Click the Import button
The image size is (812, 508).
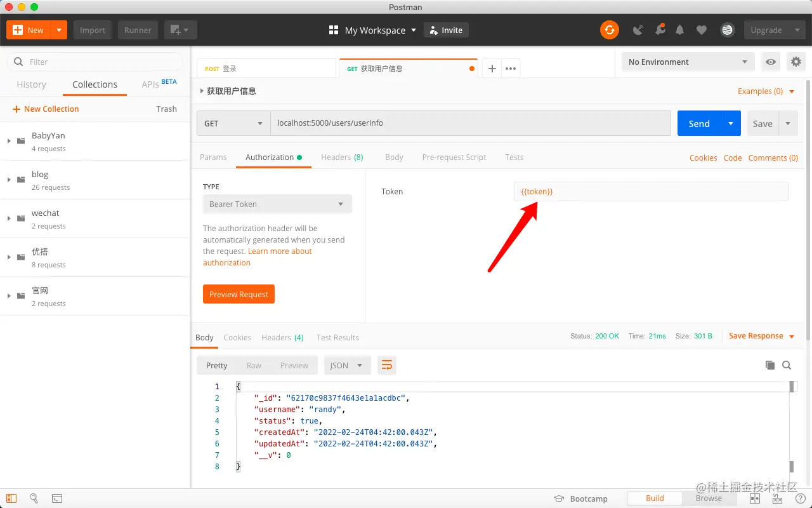tap(93, 30)
